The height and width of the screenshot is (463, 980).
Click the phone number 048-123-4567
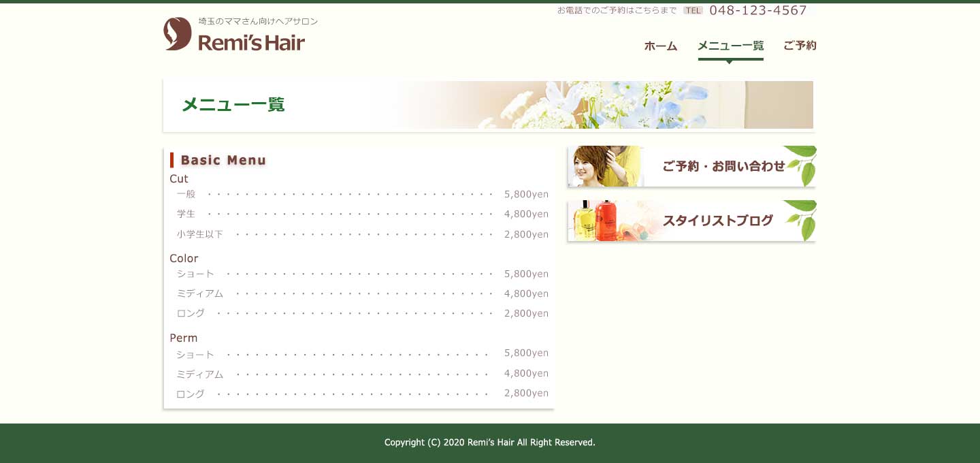point(757,10)
